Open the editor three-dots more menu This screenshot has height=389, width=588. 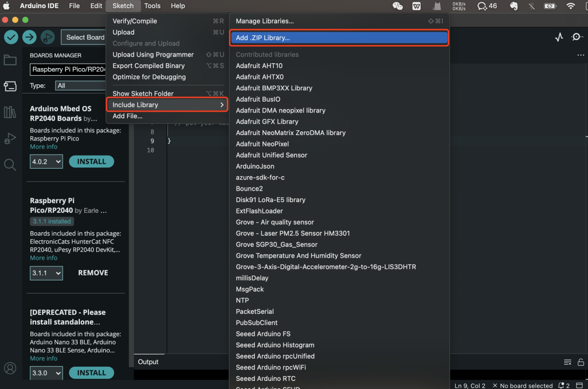580,55
